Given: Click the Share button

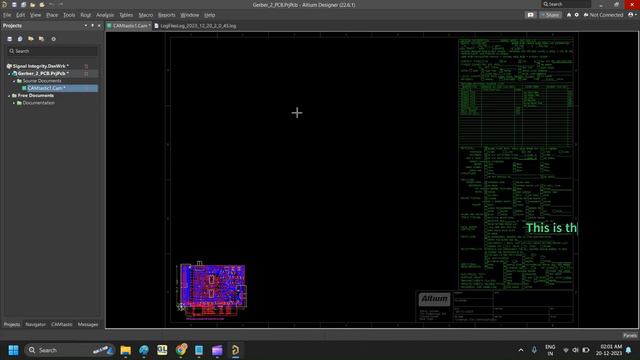Looking at the screenshot, I should point(550,15).
